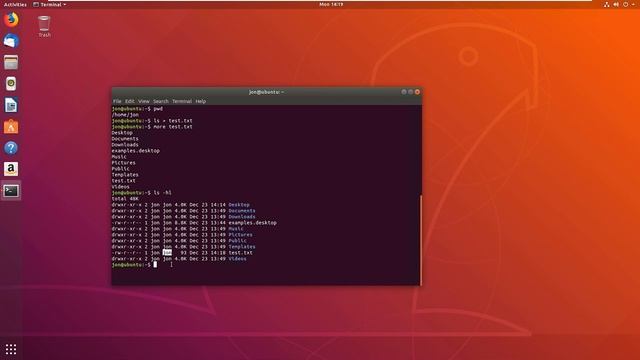Open the Show Applications grid

point(11,349)
